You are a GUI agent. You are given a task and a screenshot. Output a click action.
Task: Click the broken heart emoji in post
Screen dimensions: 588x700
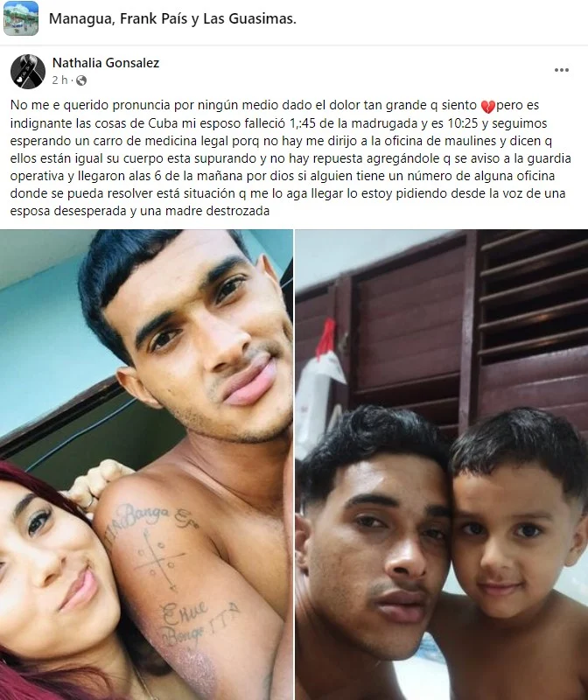click(487, 106)
